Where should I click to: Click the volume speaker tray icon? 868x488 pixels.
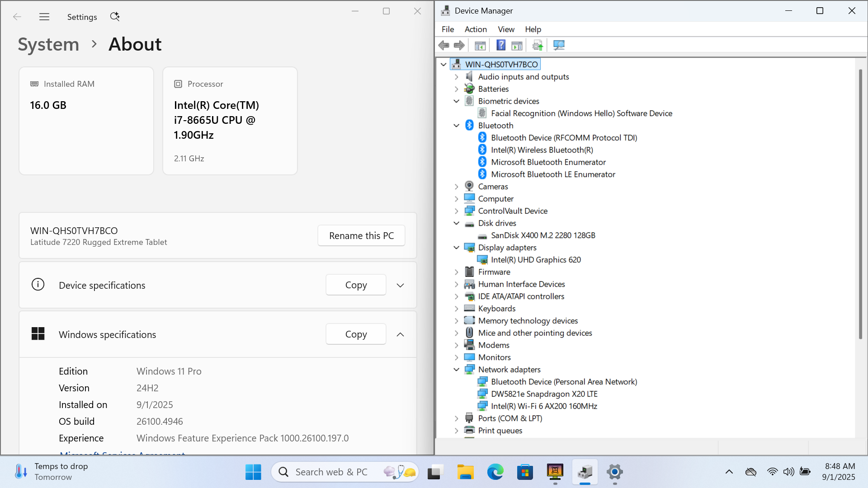[789, 472]
